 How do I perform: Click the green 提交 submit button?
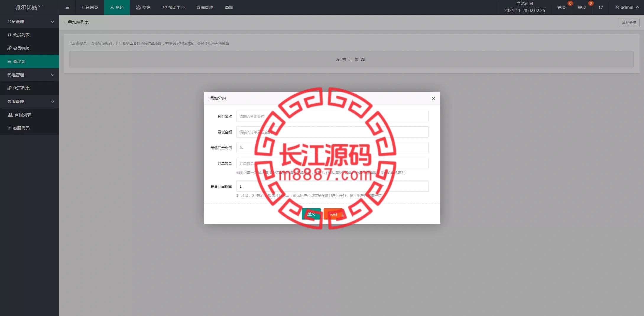pyautogui.click(x=311, y=214)
